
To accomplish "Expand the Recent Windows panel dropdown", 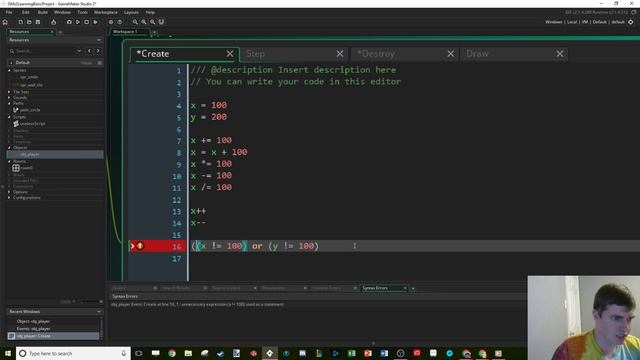I will 99,311.
